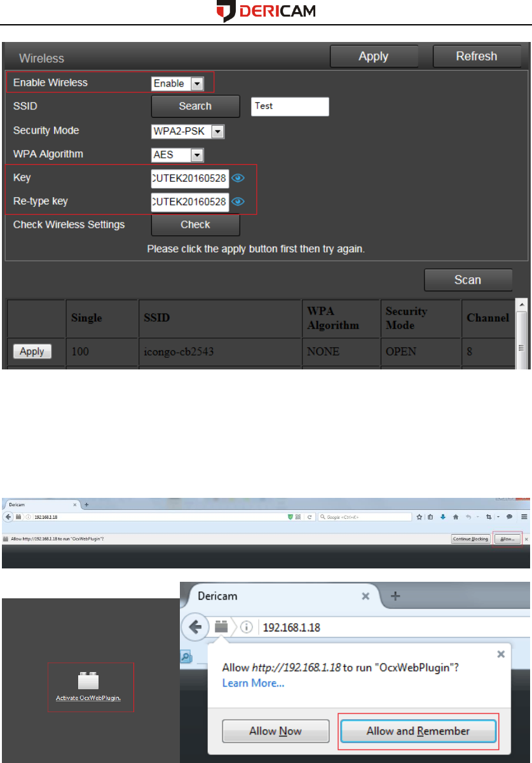
Task: Reveal the Re-type key with eye icon
Action: click(x=238, y=202)
